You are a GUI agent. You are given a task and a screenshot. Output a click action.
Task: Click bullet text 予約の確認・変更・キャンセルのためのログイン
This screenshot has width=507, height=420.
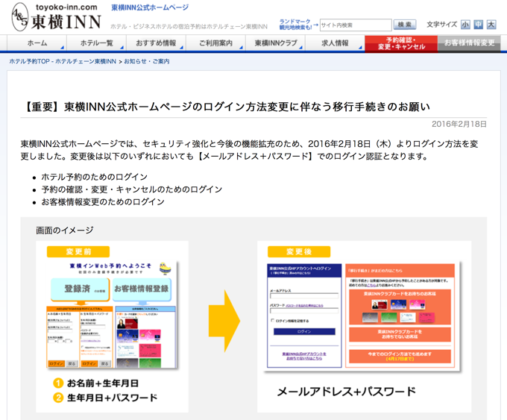click(132, 189)
